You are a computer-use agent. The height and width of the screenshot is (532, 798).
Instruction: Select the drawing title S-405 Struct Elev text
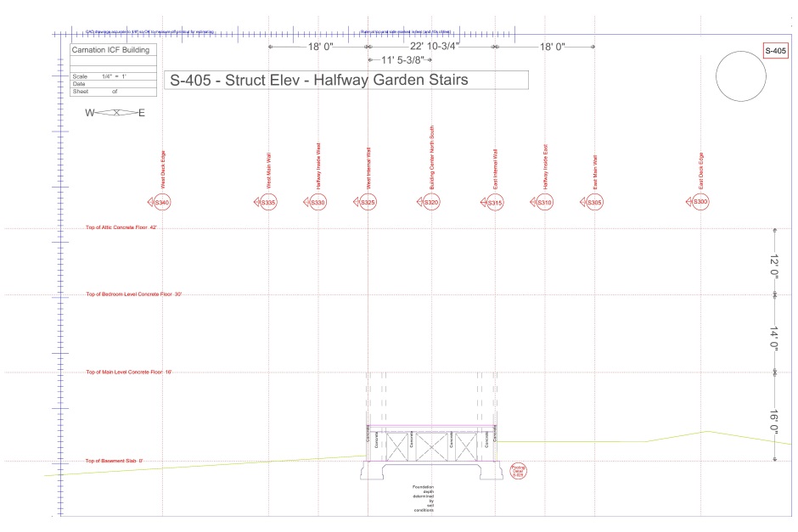(x=319, y=80)
